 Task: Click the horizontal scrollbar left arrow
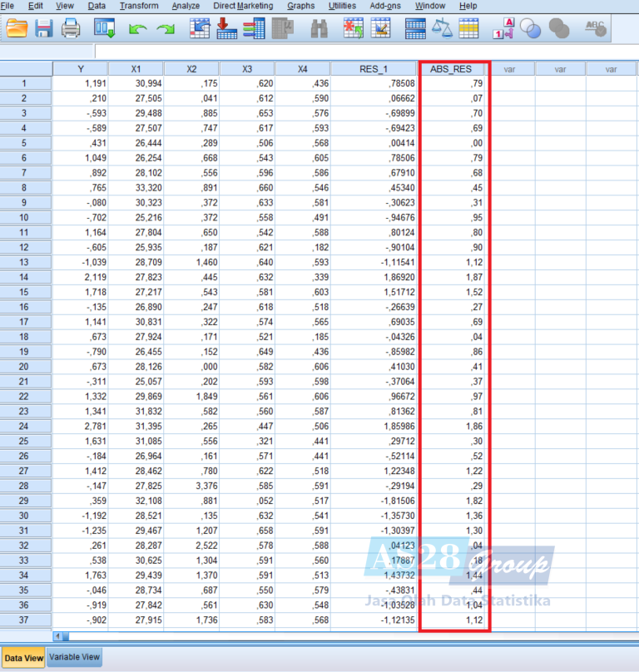[57, 636]
